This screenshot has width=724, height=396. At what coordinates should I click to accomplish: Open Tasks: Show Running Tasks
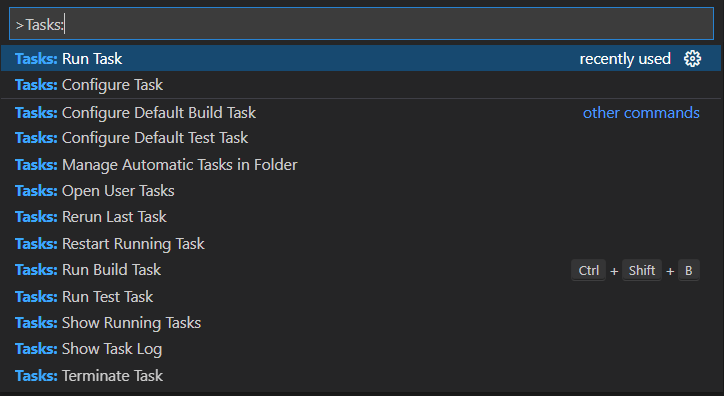coord(361,323)
